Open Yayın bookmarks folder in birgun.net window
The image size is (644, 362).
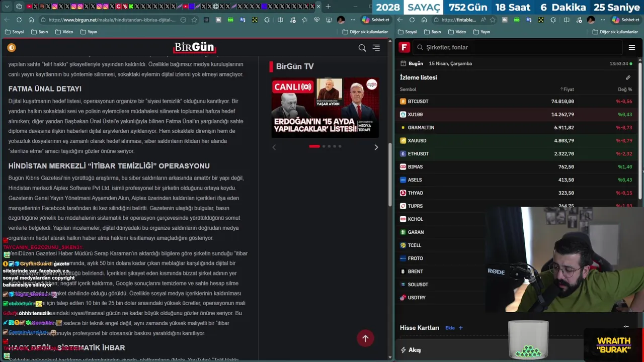click(x=88, y=32)
